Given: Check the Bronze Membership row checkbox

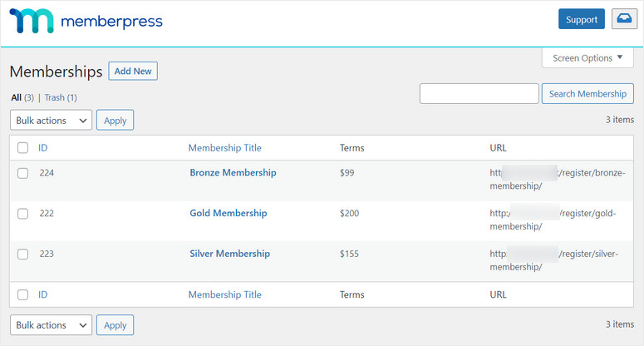Looking at the screenshot, I should click(22, 173).
